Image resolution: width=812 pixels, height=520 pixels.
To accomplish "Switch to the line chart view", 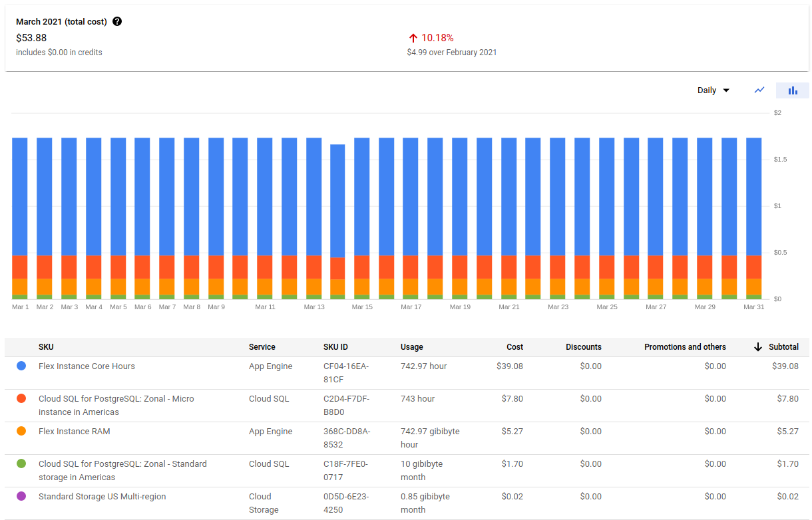I will coord(759,90).
